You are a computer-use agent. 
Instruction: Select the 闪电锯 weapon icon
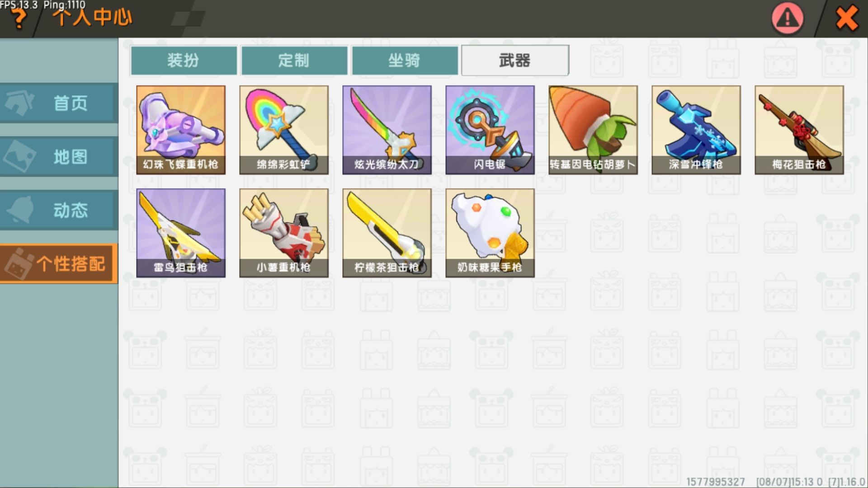click(490, 130)
